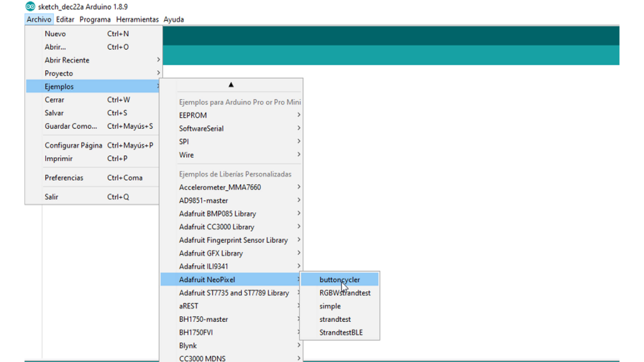Expand the SoftwareSerial examples submenu
Image resolution: width=644 pixels, height=362 pixels.
(201, 129)
